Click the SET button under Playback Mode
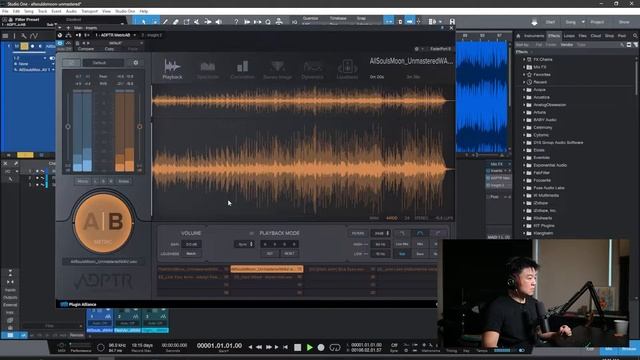Screen dimensions: 640x360 click(270, 253)
